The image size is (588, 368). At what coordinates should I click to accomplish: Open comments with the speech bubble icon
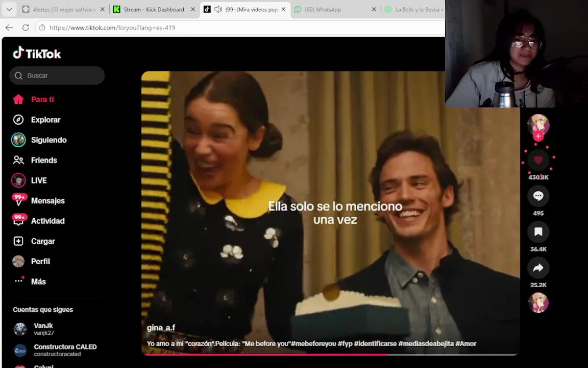pyautogui.click(x=538, y=196)
